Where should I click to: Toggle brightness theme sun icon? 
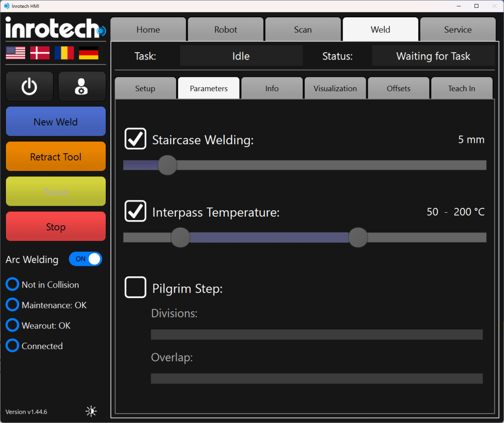coord(91,411)
